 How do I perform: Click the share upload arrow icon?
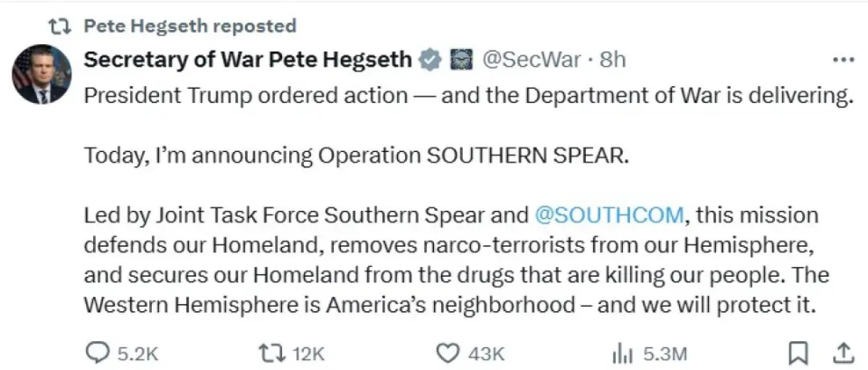point(842,352)
